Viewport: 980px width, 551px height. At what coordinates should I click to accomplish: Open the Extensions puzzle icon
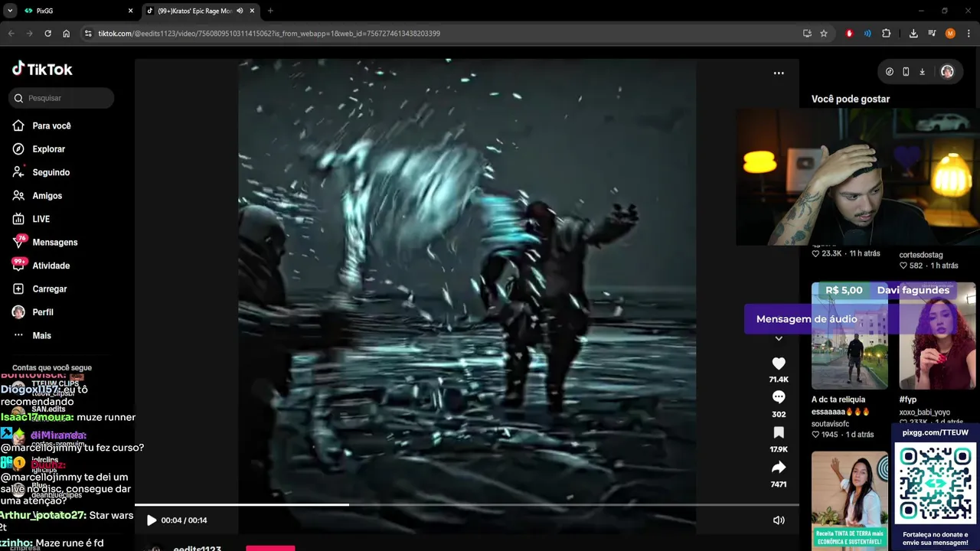(x=887, y=34)
